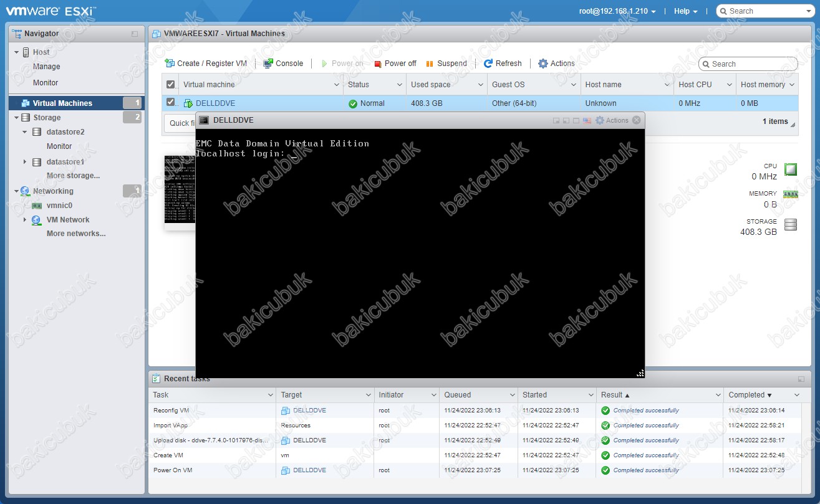Click the keyboard layout flag icon in console

pos(587,120)
